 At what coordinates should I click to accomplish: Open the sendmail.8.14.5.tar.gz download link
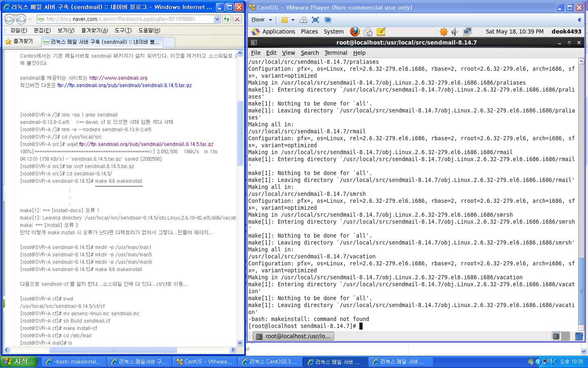[125, 85]
